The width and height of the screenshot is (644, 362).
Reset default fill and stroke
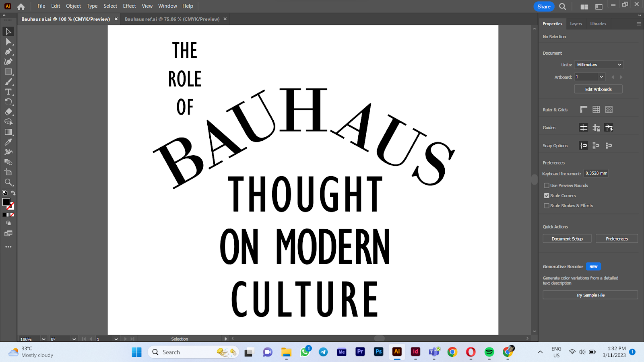coord(5,193)
